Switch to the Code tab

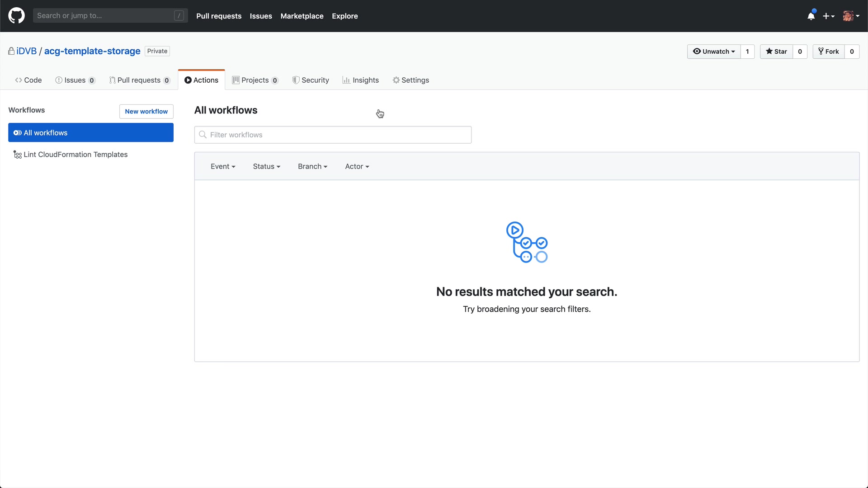28,80
